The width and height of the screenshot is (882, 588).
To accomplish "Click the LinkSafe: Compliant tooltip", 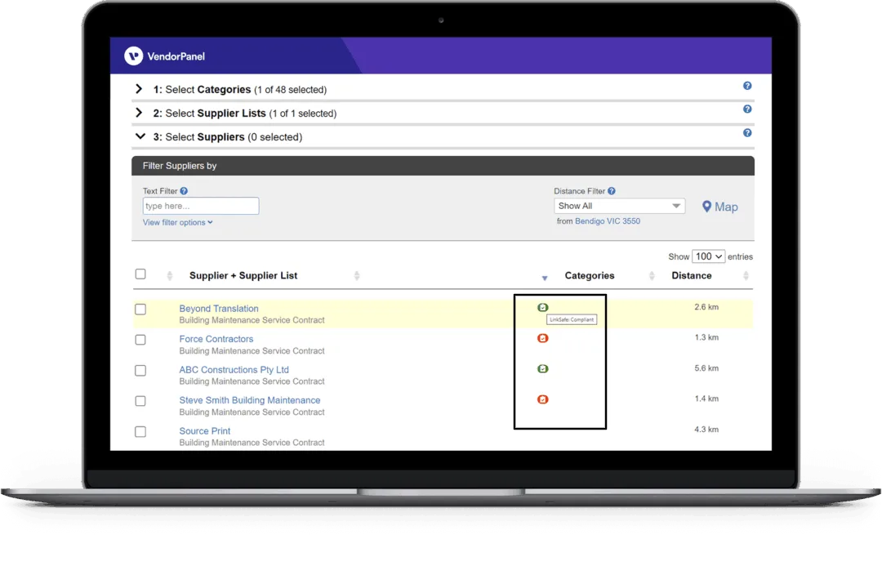I will [x=572, y=319].
